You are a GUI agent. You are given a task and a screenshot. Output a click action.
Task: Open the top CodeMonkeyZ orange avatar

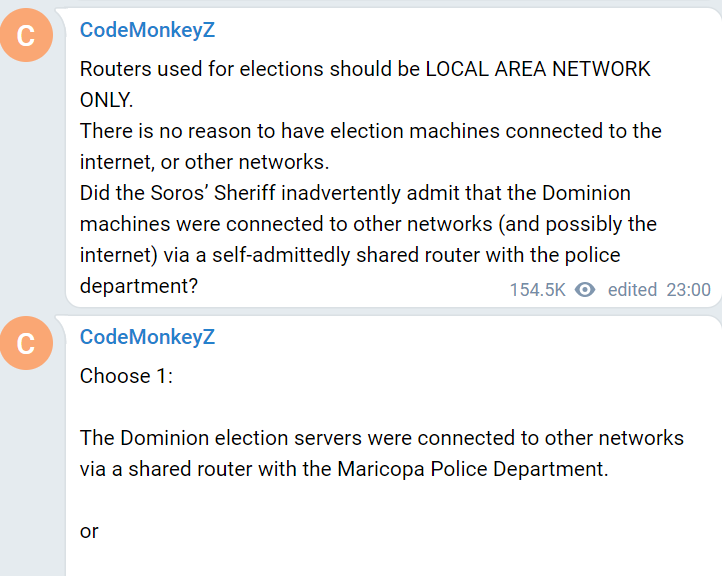click(x=26, y=35)
